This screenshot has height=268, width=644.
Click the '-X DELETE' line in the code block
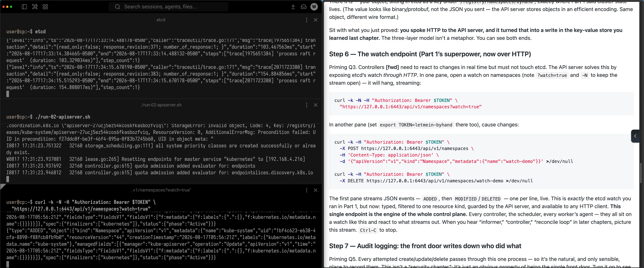[436, 181]
